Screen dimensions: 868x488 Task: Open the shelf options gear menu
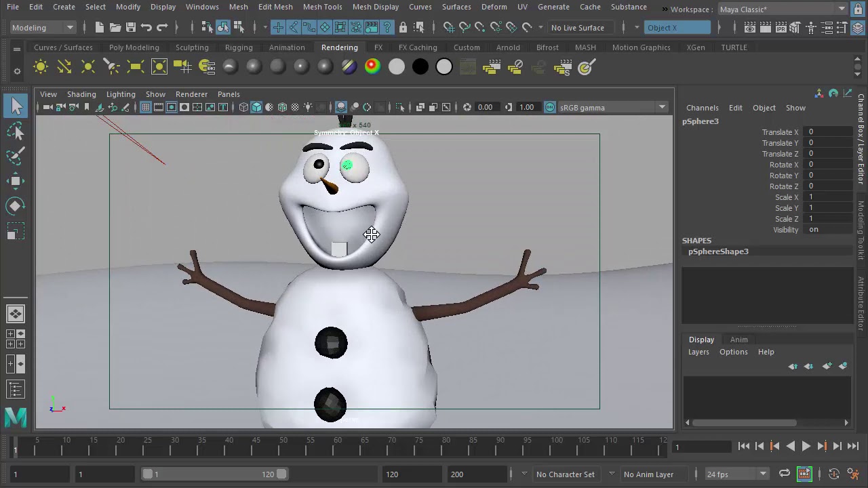pyautogui.click(x=17, y=70)
